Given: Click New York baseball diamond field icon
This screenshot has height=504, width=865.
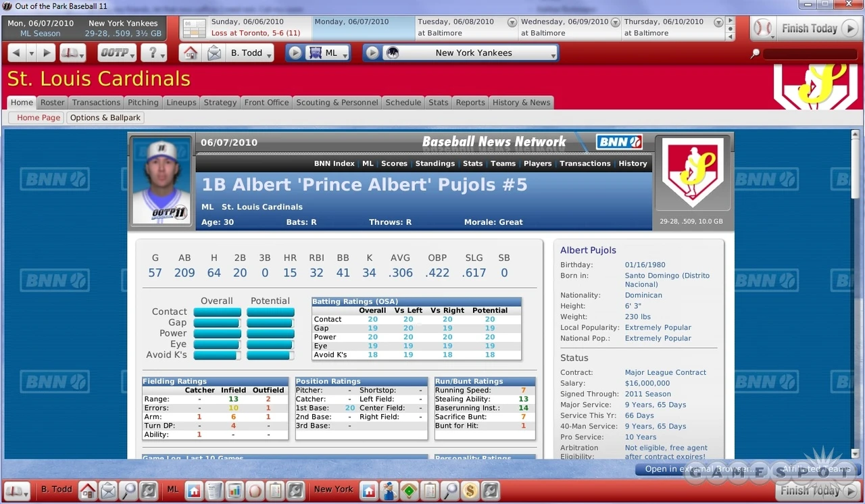Looking at the screenshot, I should click(x=409, y=490).
